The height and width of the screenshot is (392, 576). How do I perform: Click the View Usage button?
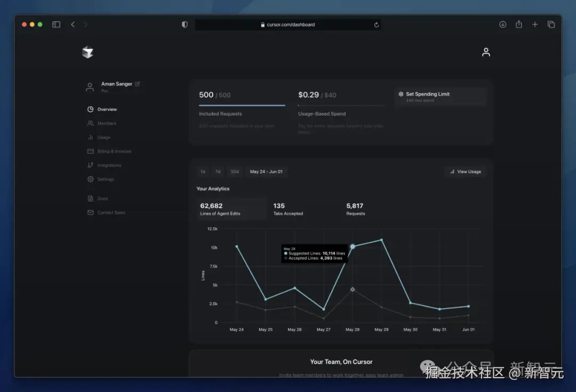(x=466, y=172)
